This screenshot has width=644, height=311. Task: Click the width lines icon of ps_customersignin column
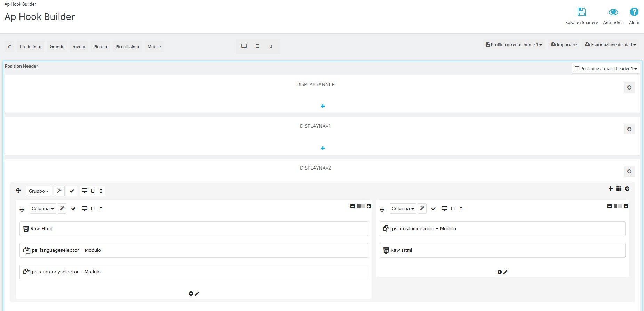point(618,206)
